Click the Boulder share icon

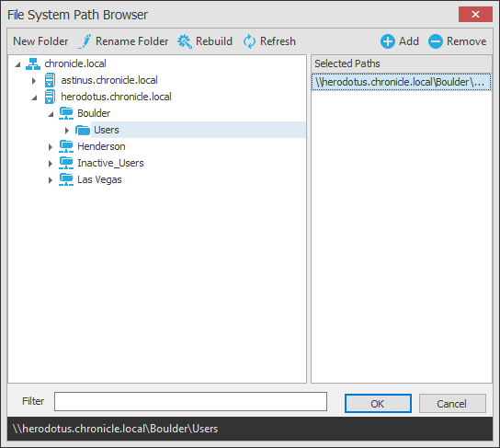pyautogui.click(x=66, y=113)
